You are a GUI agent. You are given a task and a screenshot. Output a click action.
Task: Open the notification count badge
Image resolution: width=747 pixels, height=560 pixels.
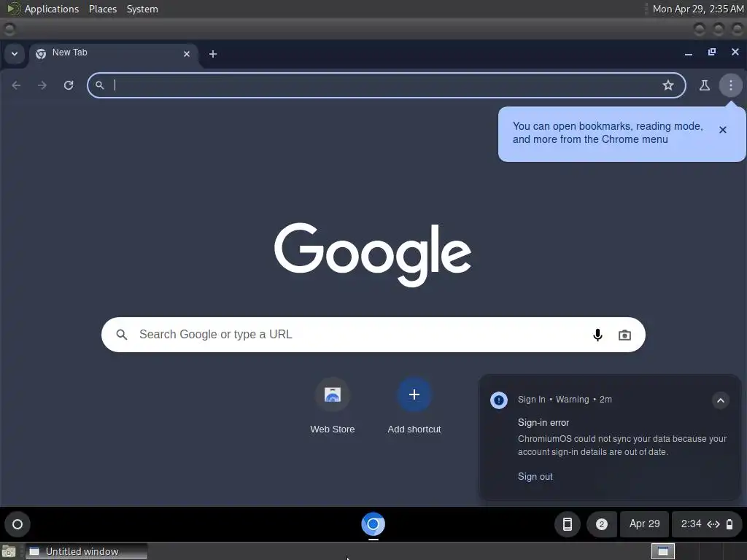point(602,524)
